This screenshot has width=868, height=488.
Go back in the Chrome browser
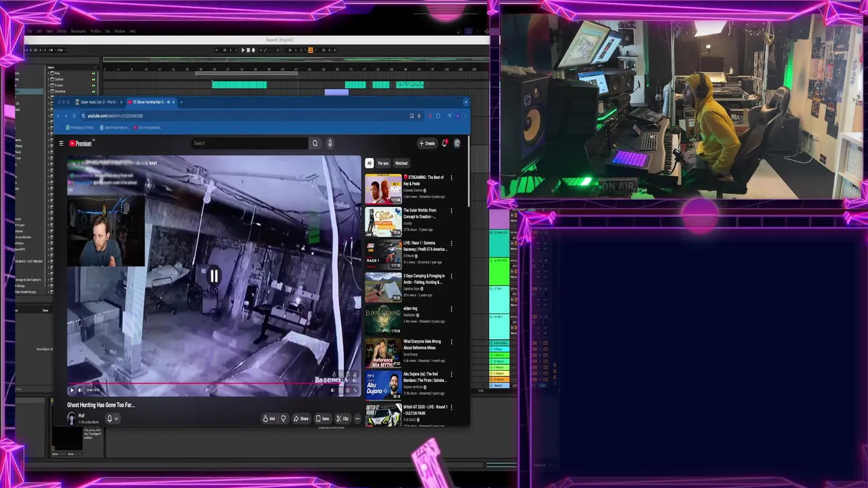click(58, 116)
